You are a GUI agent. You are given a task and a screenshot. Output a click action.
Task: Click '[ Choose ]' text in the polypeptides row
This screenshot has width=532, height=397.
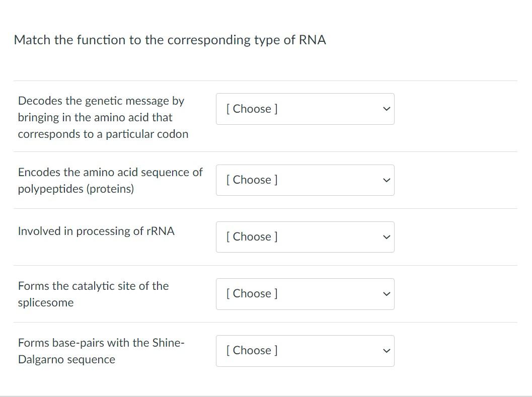pos(252,180)
